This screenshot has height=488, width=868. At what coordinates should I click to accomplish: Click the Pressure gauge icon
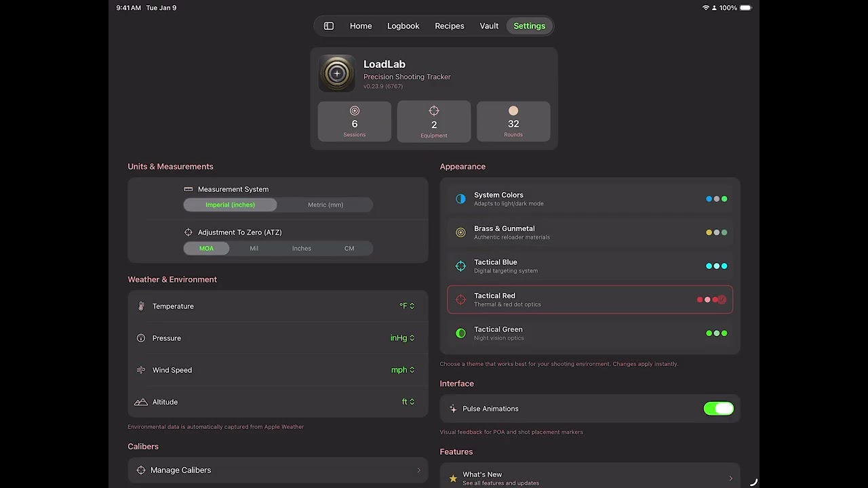tap(141, 338)
